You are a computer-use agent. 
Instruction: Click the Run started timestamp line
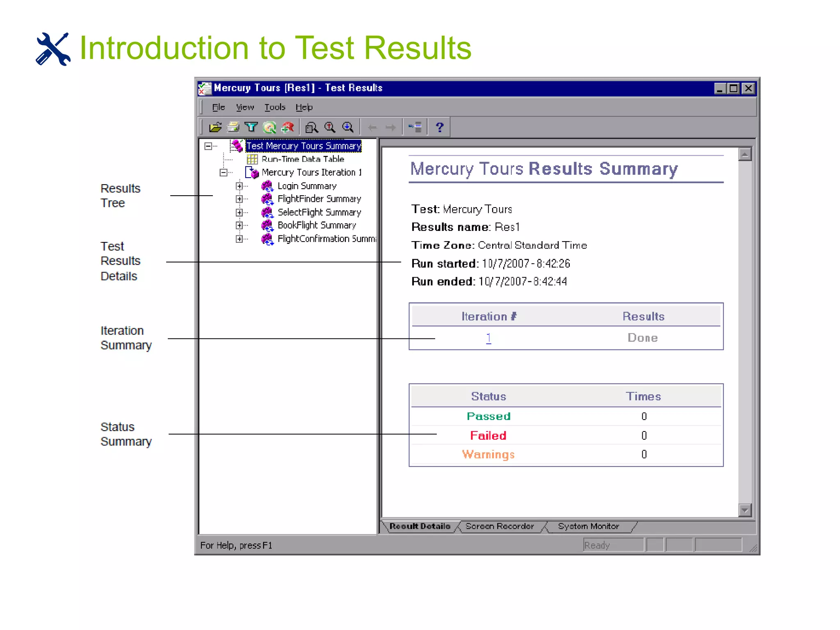point(491,264)
